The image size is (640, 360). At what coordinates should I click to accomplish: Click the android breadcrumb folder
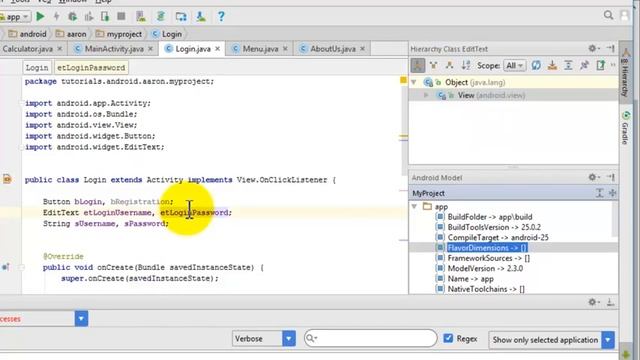point(27,34)
